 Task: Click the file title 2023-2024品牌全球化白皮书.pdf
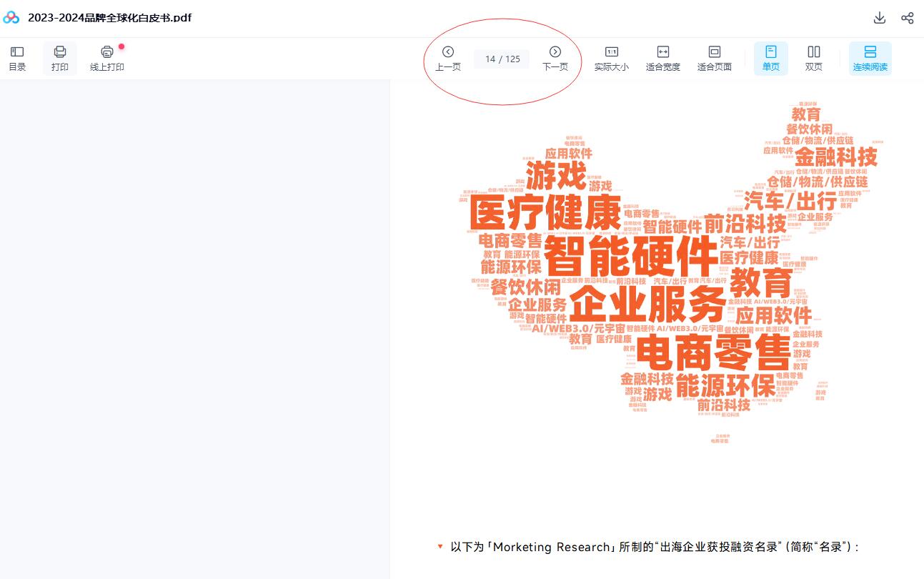(109, 18)
